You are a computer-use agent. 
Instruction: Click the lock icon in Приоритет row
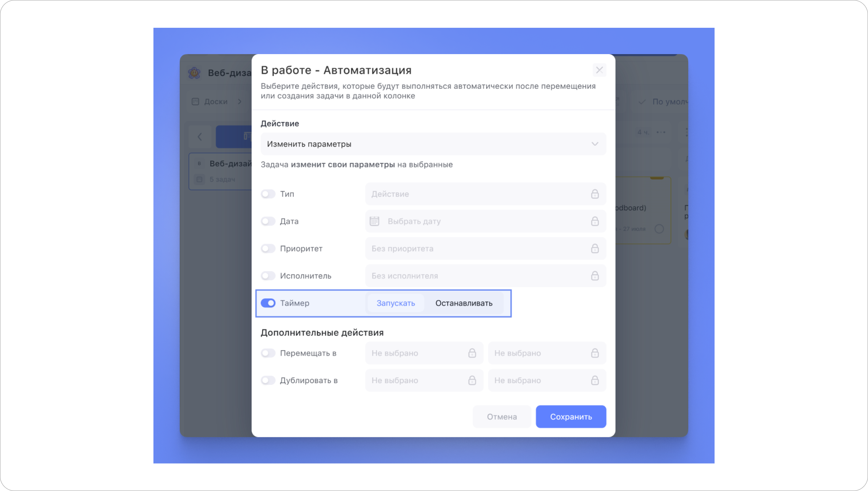point(595,249)
